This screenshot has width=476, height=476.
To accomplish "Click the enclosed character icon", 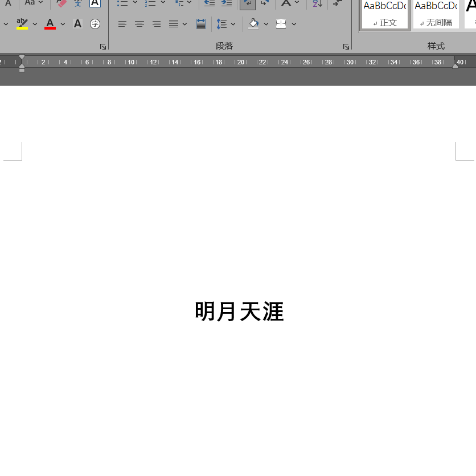I will click(95, 24).
